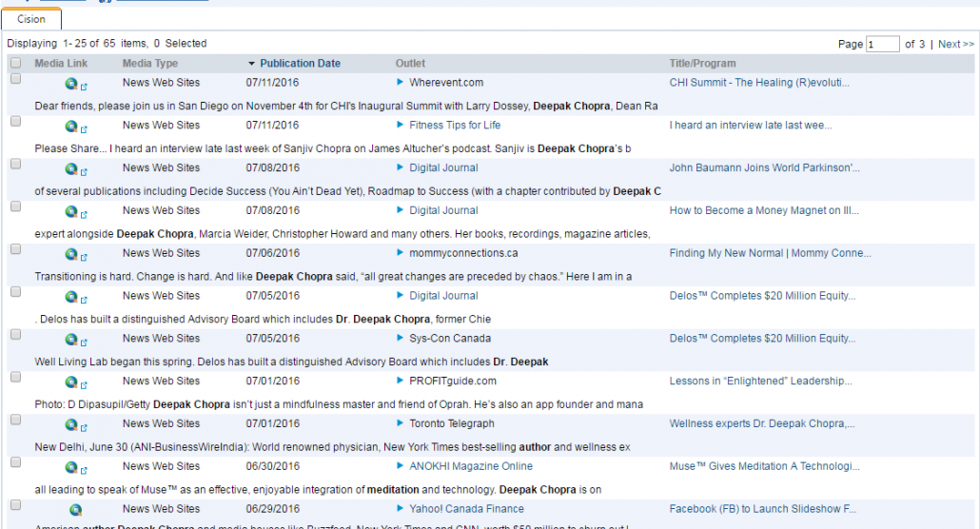Screen dimensions: 980x529
Task: Check the Sys-Con Canada row checkbox
Action: pos(15,335)
